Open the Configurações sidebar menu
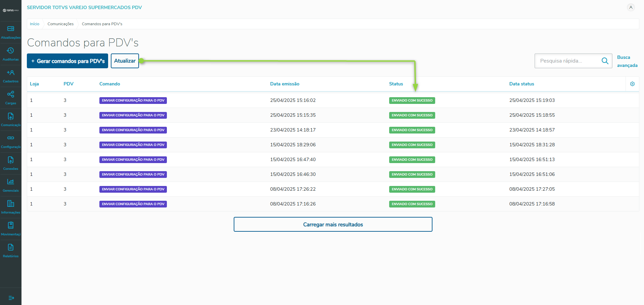 (11, 142)
